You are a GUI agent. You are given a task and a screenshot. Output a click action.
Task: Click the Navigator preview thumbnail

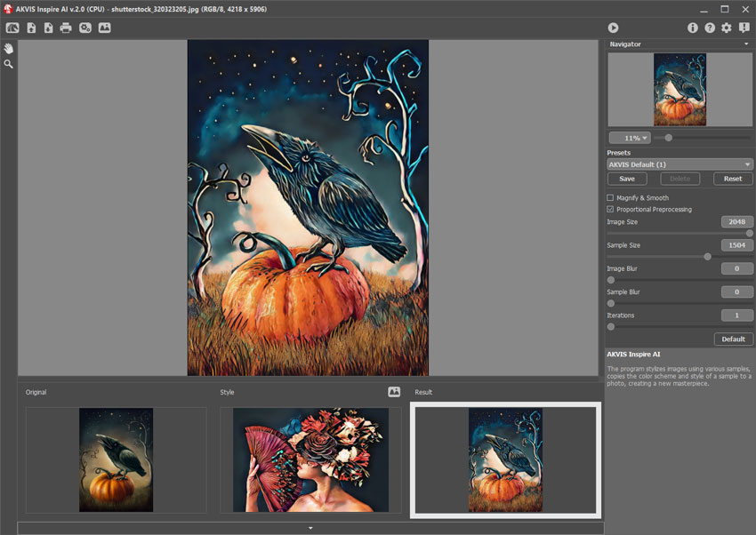click(x=680, y=90)
